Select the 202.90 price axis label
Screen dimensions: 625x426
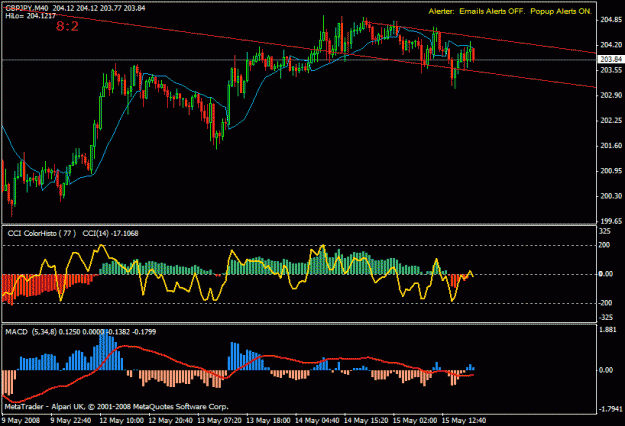pos(611,95)
